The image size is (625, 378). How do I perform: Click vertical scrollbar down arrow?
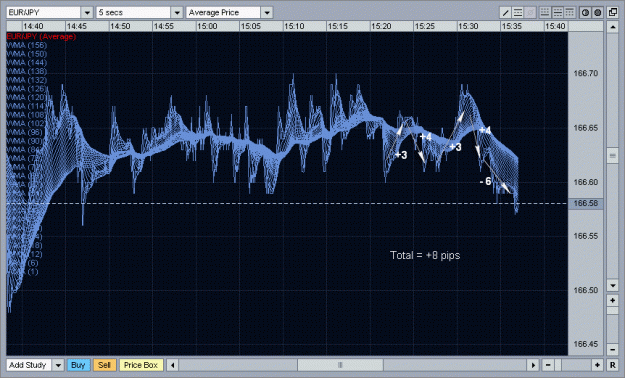pyautogui.click(x=613, y=285)
